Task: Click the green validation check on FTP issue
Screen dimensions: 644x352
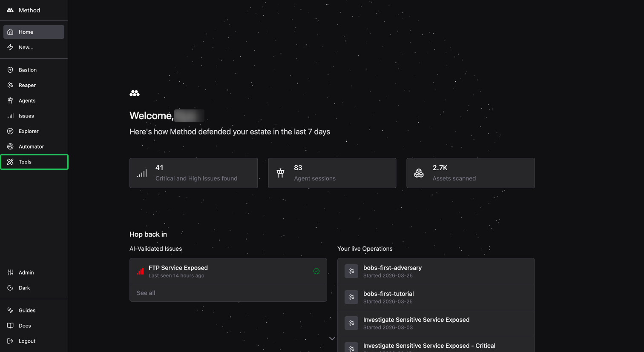Action: click(x=316, y=271)
